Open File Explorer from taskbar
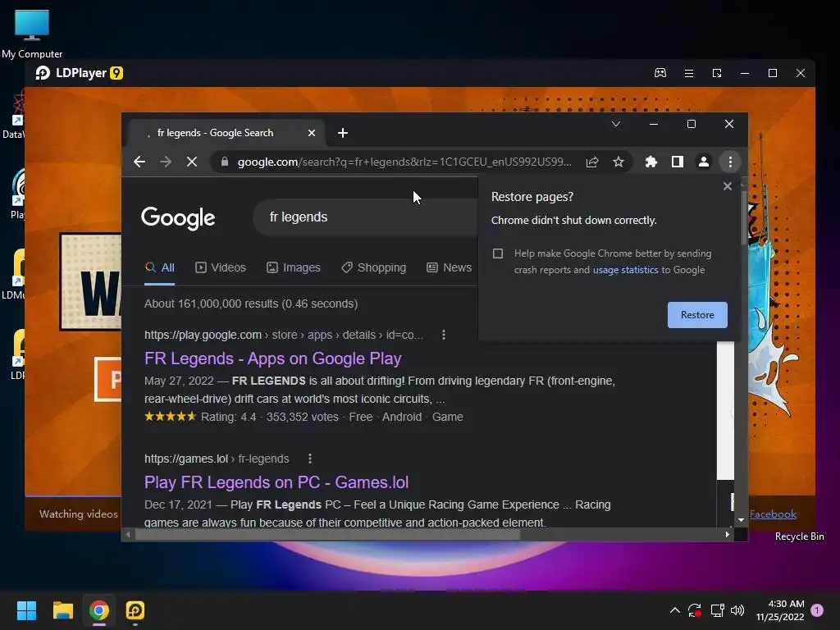840x630 pixels. coord(62,610)
